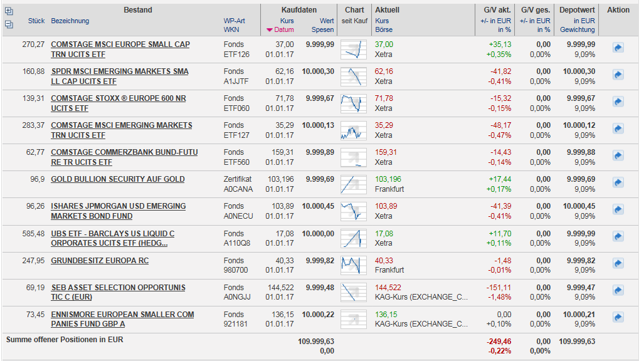The width and height of the screenshot is (644, 361).
Task: Click action icon for COMSTAGE STOXX EUROPE 600 row
Action: point(618,102)
